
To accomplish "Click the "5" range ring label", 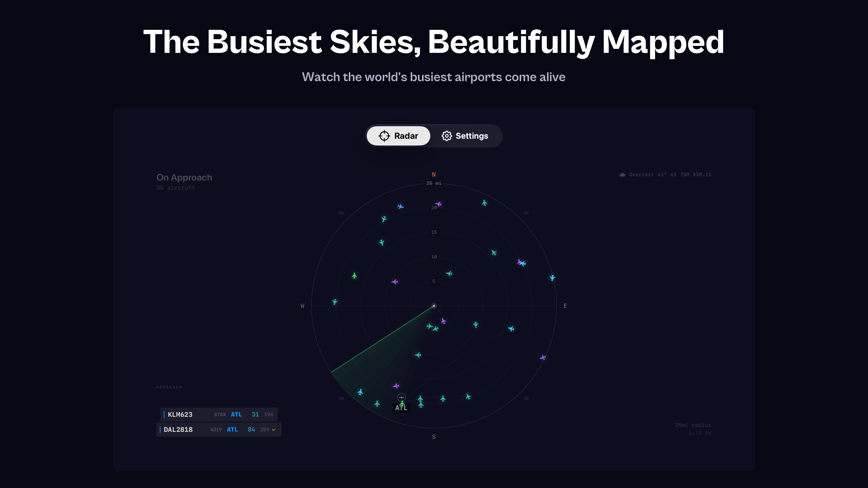I will (434, 281).
